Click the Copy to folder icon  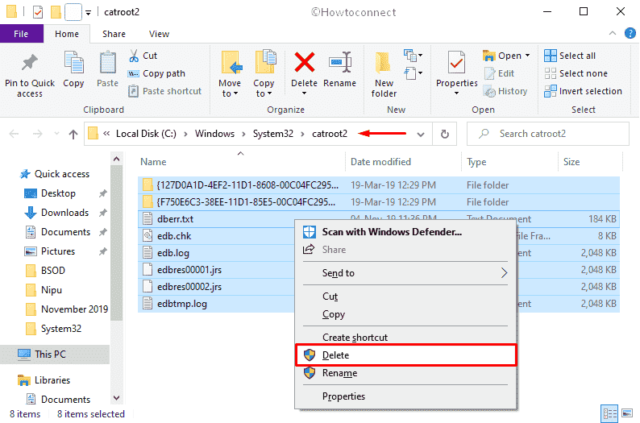[x=264, y=62]
